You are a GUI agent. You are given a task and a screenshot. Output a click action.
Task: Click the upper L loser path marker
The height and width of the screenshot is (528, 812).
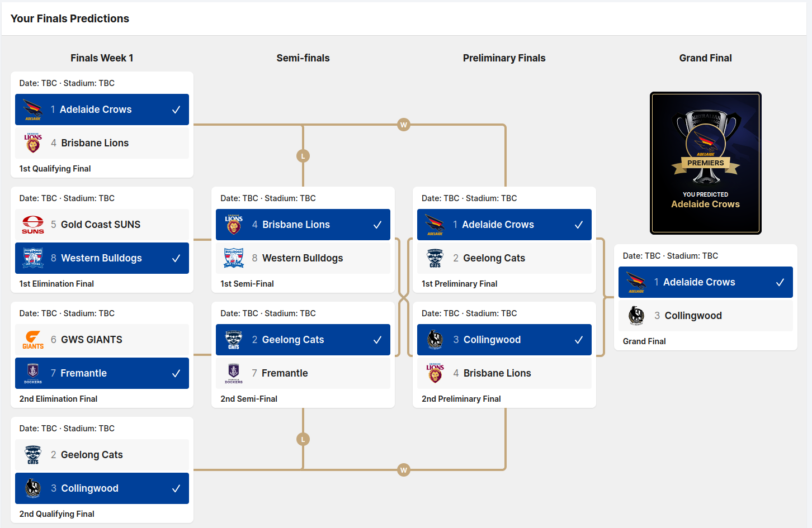pos(303,156)
